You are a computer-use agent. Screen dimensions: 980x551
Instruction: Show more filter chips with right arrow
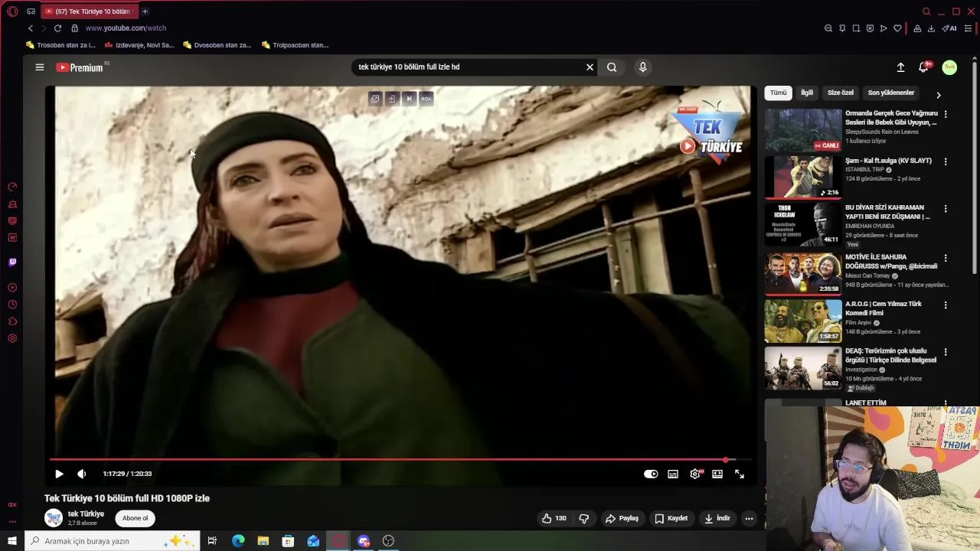click(939, 95)
